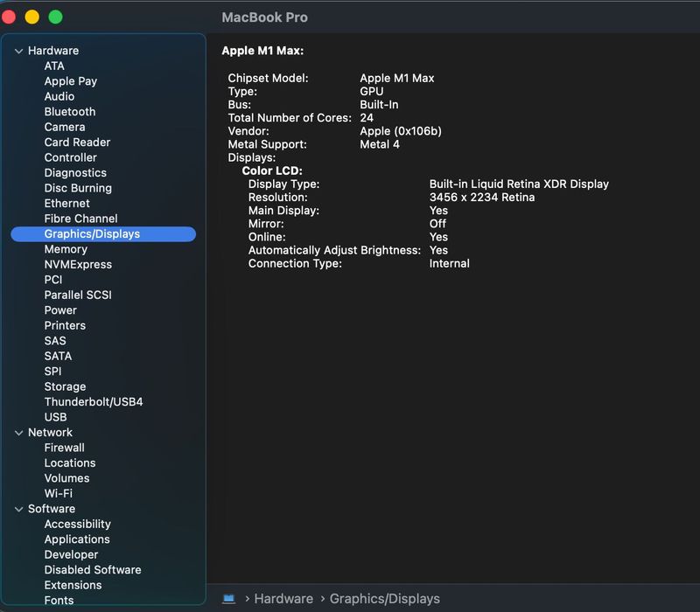This screenshot has width=700, height=612.
Task: Select Locations under Network
Action: click(x=70, y=463)
